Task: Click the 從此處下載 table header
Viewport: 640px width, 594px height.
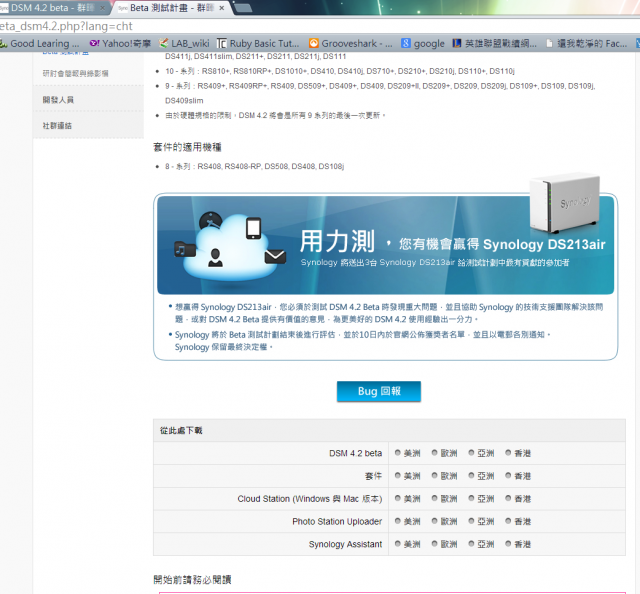Action: coord(389,430)
